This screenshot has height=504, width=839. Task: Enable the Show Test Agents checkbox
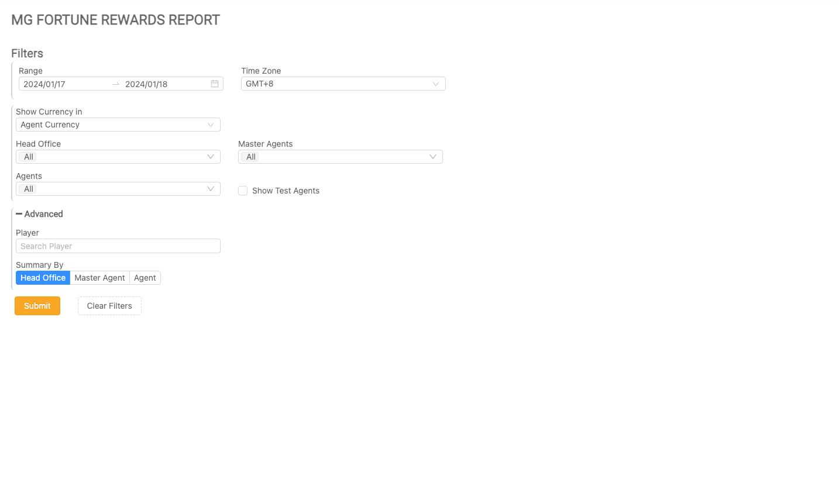coord(243,191)
